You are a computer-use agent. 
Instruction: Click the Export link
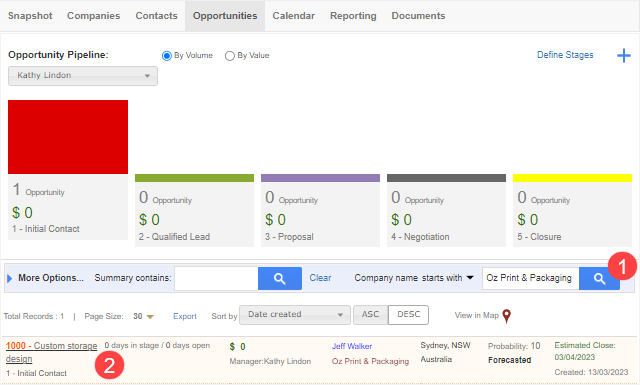click(185, 316)
